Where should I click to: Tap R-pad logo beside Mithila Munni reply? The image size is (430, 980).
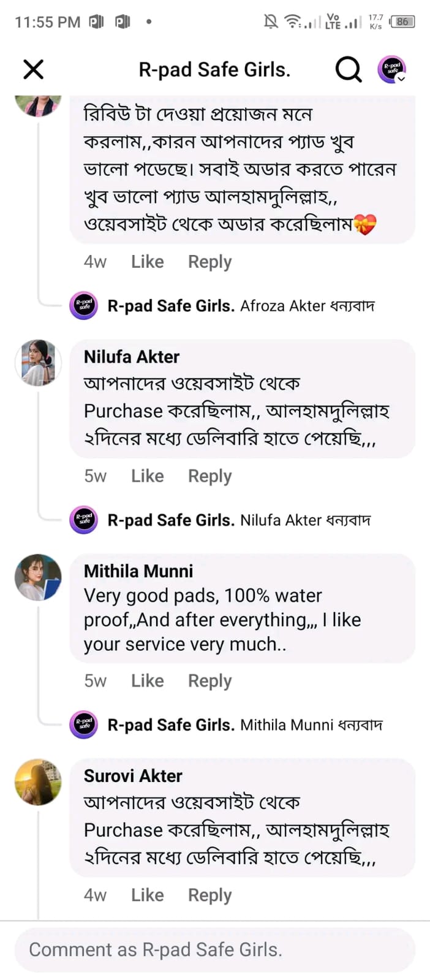[84, 724]
